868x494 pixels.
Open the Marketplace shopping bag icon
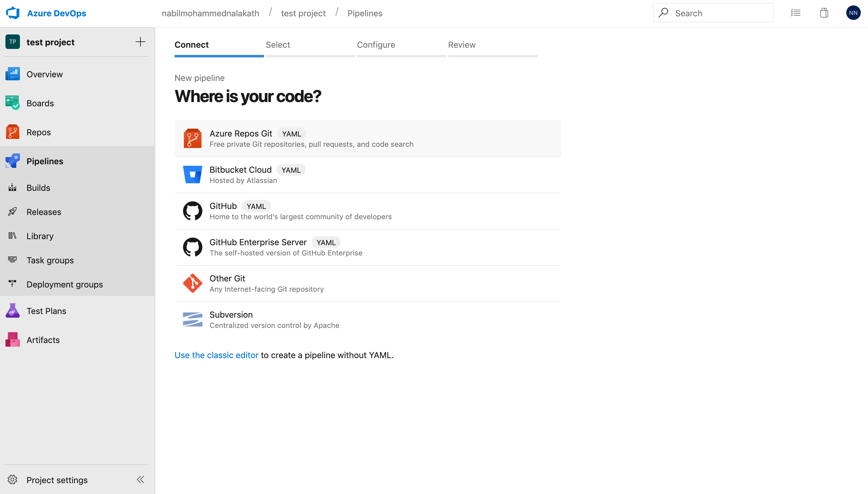click(824, 13)
